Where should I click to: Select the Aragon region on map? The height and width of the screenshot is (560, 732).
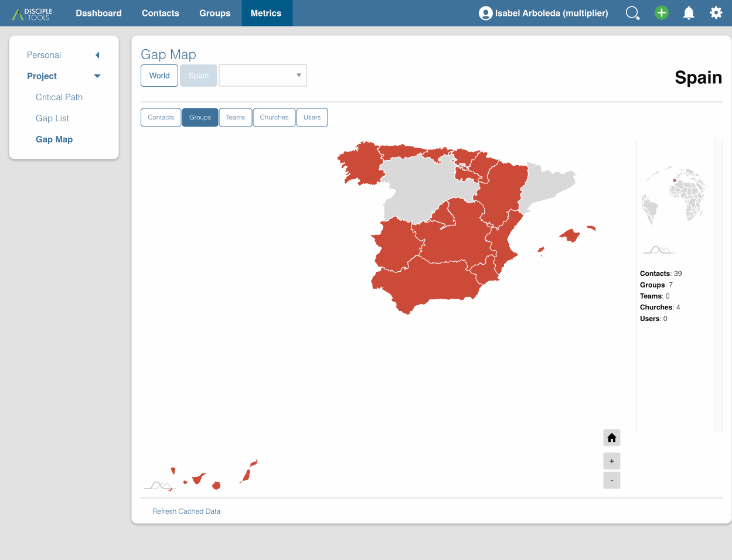pos(503,190)
